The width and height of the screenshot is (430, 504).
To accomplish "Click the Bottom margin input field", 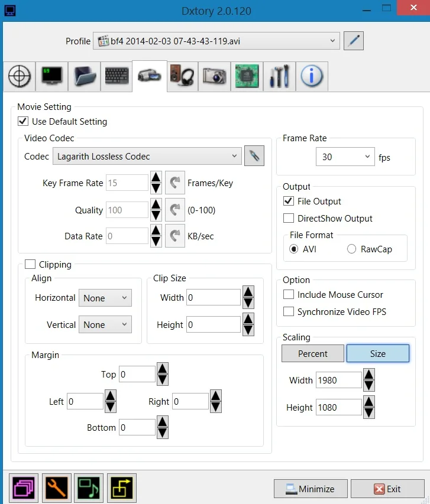I will click(137, 427).
